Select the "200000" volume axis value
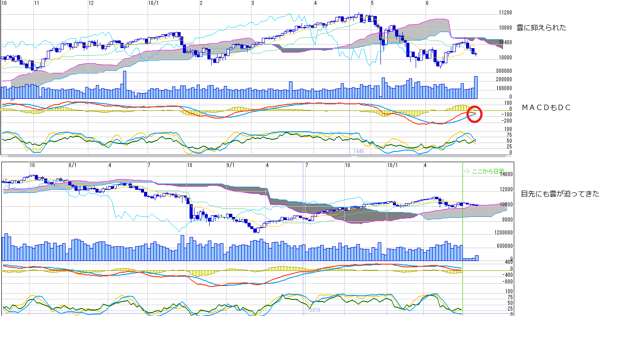 click(x=504, y=79)
